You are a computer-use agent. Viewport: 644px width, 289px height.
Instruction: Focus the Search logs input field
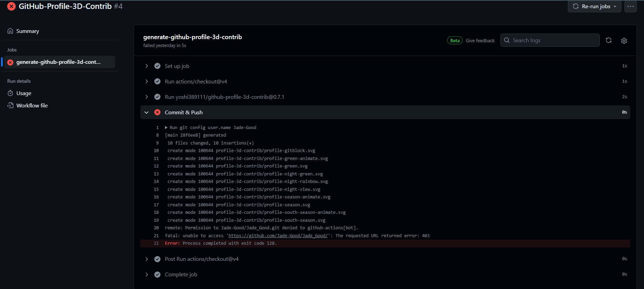pyautogui.click(x=550, y=40)
